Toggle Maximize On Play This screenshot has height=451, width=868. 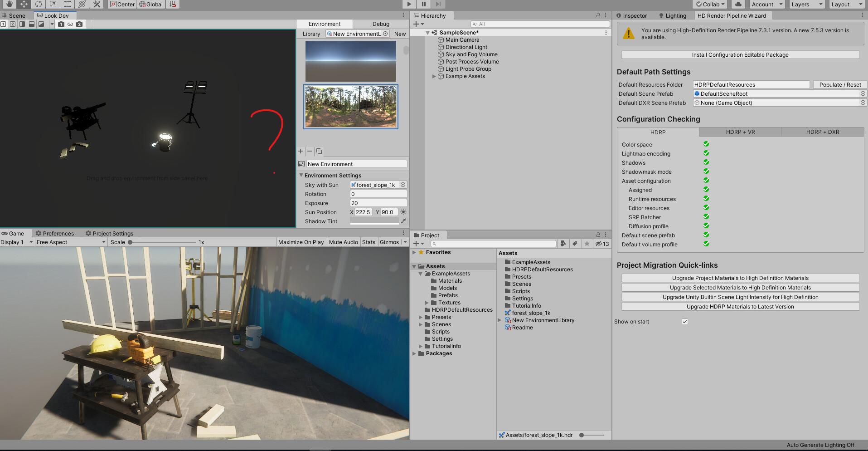[301, 242]
